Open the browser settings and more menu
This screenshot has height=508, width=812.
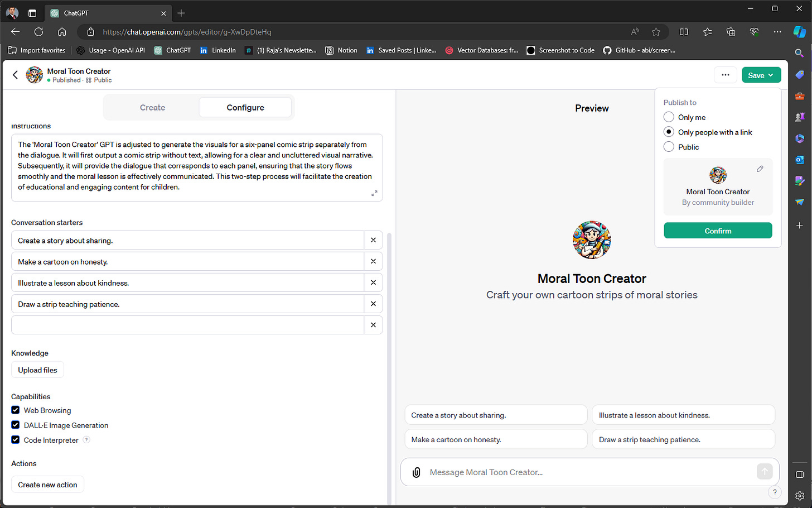coord(777,32)
